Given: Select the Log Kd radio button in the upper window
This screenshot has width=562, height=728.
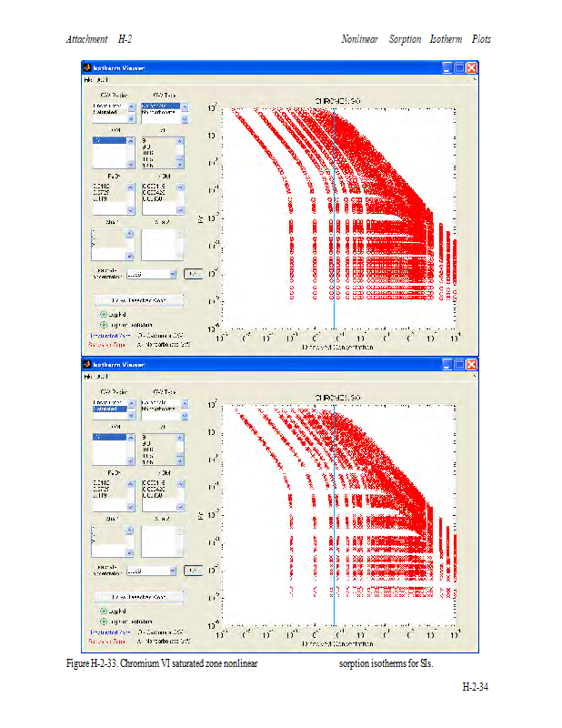Looking at the screenshot, I should [x=104, y=314].
